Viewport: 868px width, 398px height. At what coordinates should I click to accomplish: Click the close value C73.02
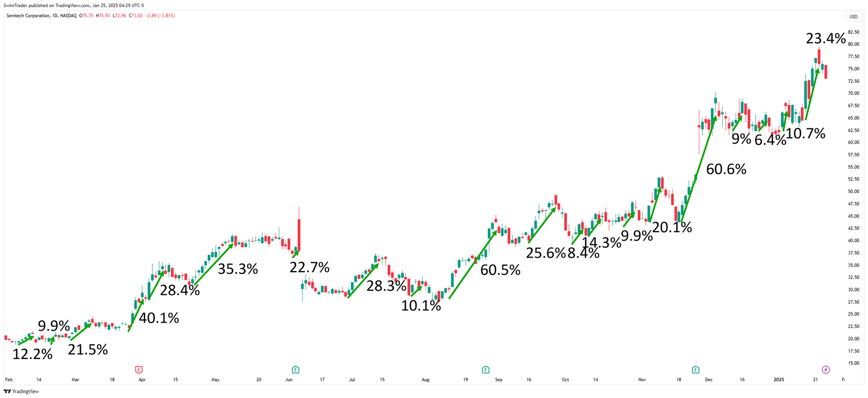136,16
